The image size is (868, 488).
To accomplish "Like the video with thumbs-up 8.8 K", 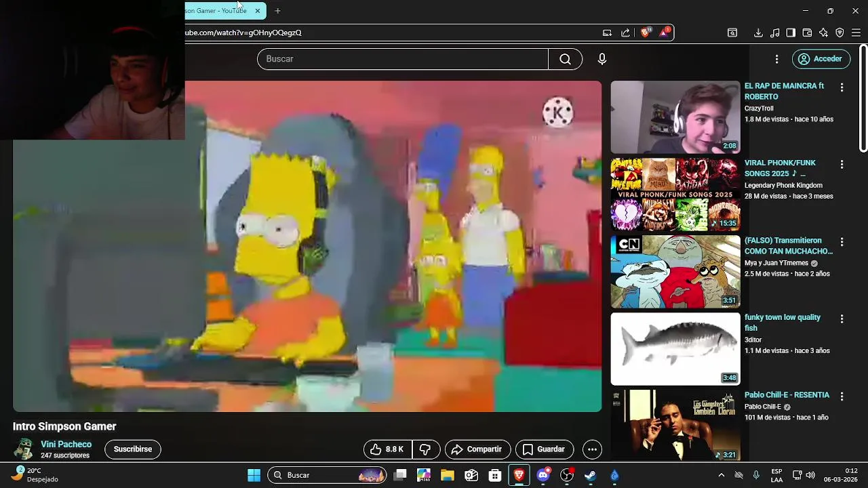I will pyautogui.click(x=388, y=449).
